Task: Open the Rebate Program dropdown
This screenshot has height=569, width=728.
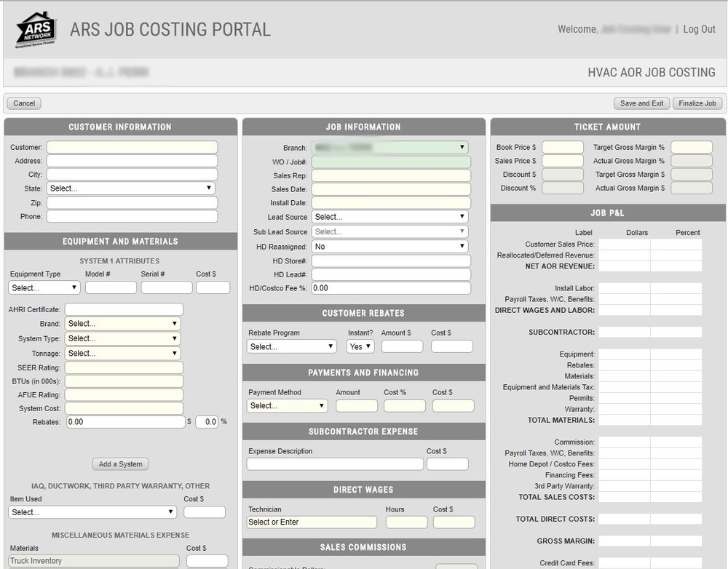Action: (292, 346)
